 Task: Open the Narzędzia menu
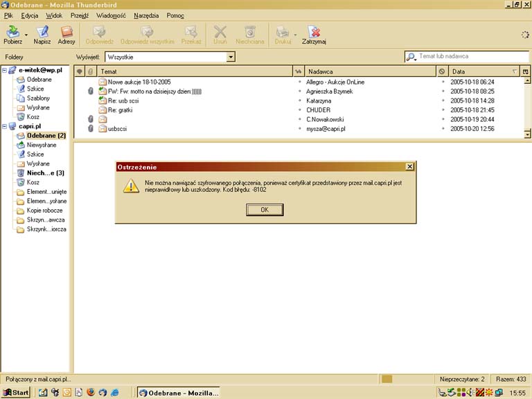point(146,16)
